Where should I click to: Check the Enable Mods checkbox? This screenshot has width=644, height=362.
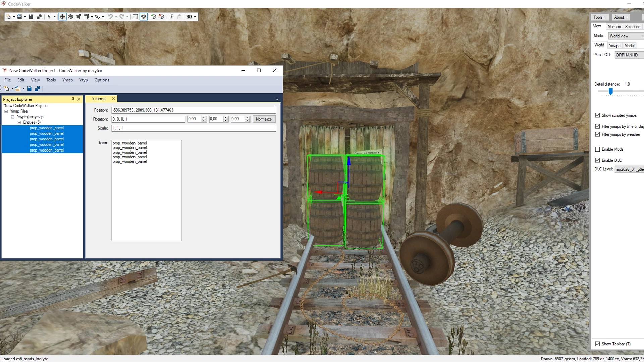597,149
